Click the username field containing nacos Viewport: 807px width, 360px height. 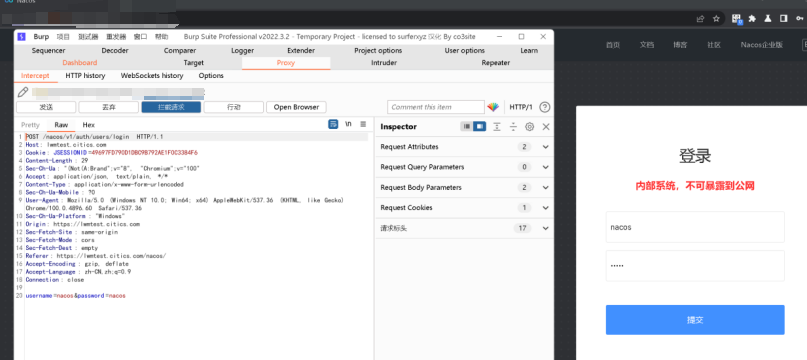(x=695, y=227)
